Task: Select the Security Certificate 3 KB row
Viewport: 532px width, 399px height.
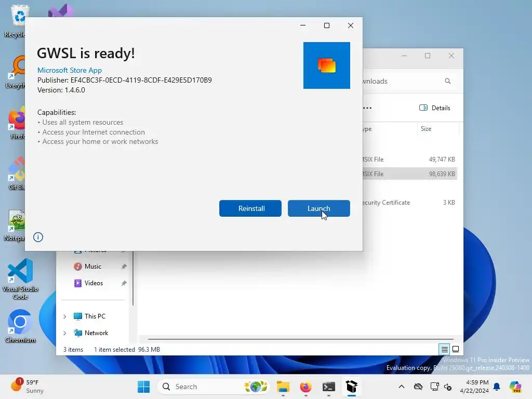Action: (409, 203)
